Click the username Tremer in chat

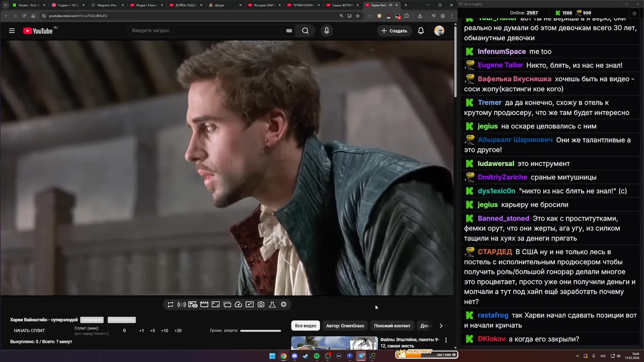coord(490,103)
